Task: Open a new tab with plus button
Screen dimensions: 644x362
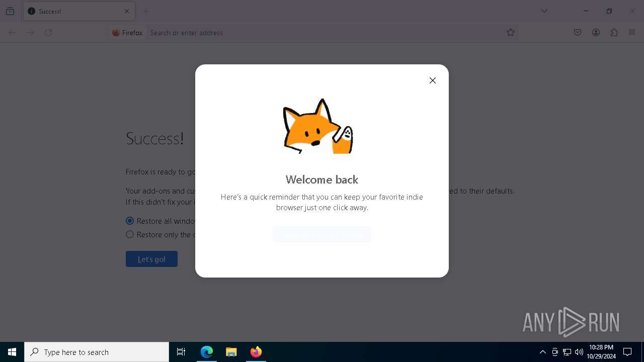Action: (x=146, y=11)
